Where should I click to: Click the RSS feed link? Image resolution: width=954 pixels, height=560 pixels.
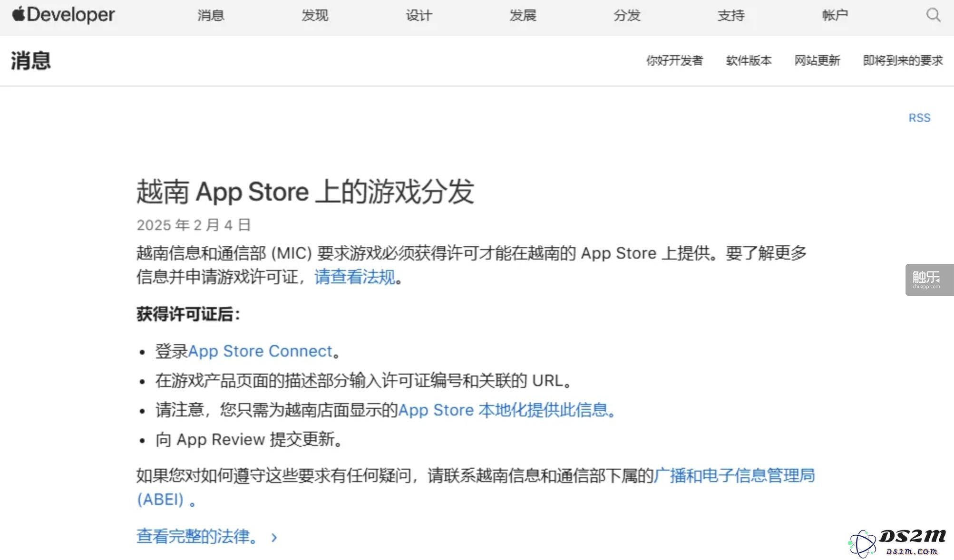(x=919, y=118)
